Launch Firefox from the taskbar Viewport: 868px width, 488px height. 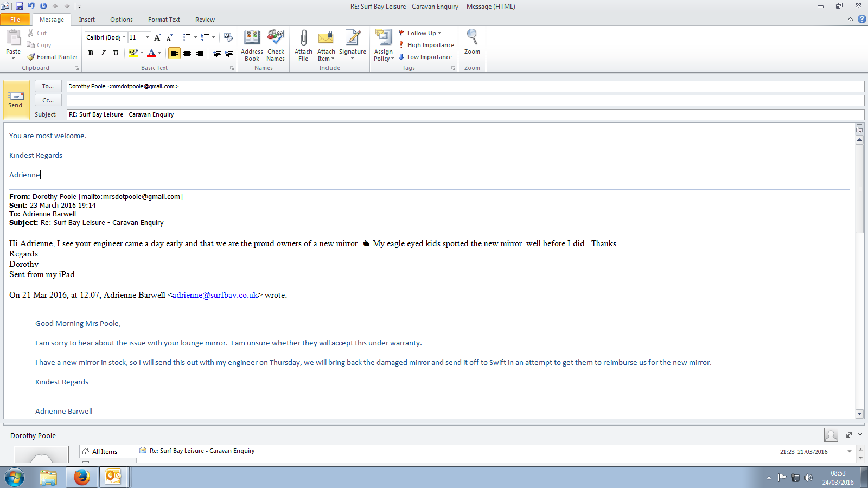tap(81, 477)
